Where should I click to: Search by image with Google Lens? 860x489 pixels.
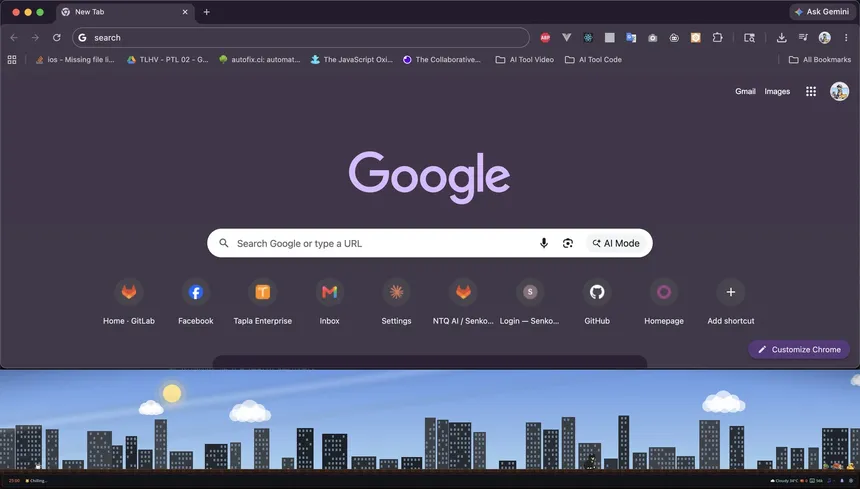tap(568, 243)
